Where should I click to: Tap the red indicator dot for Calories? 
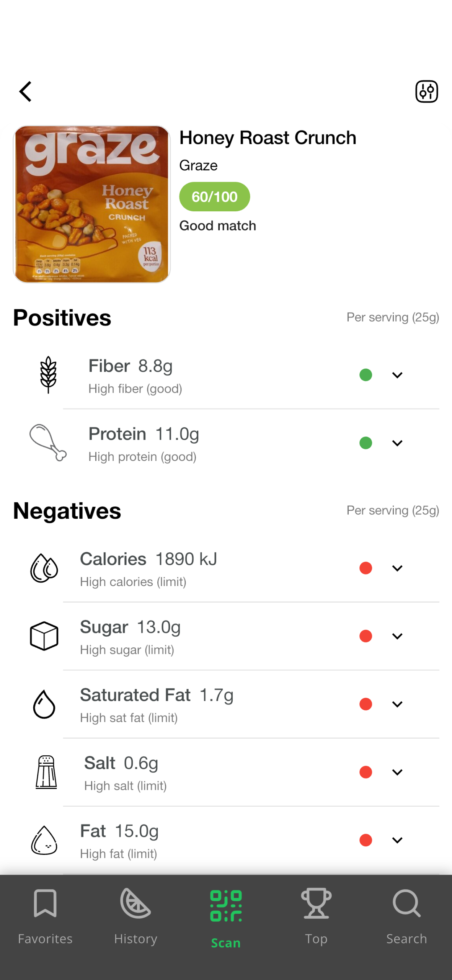point(366,568)
